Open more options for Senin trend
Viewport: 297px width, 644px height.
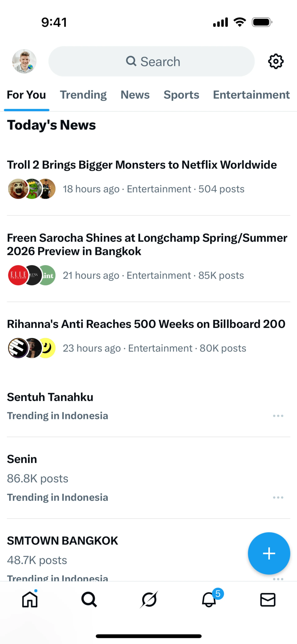tap(278, 497)
